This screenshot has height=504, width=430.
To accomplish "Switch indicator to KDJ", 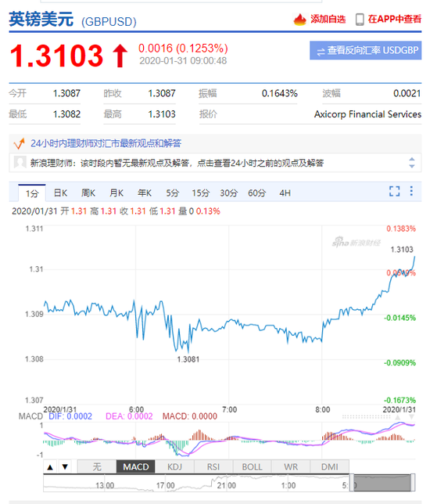I will tap(174, 466).
